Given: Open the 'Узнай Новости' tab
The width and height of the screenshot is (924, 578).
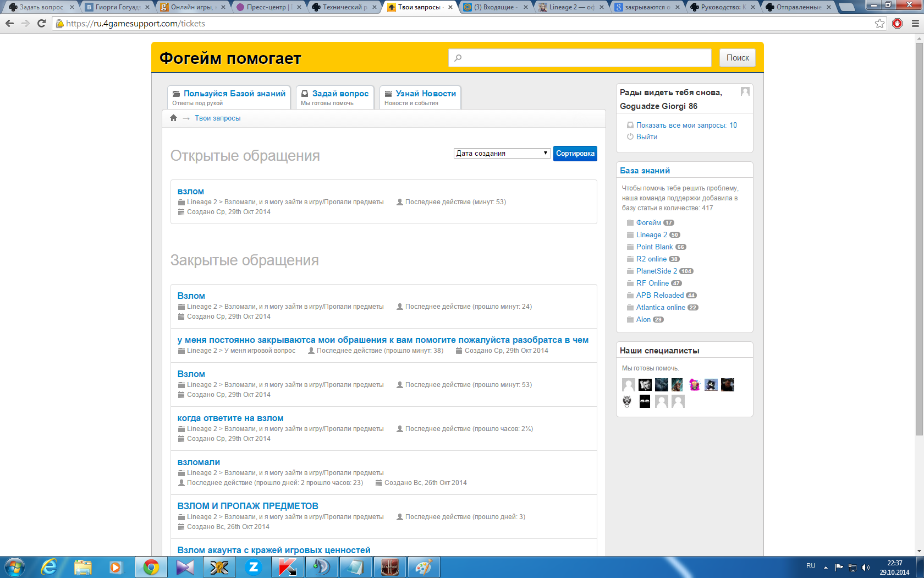Looking at the screenshot, I should (420, 97).
